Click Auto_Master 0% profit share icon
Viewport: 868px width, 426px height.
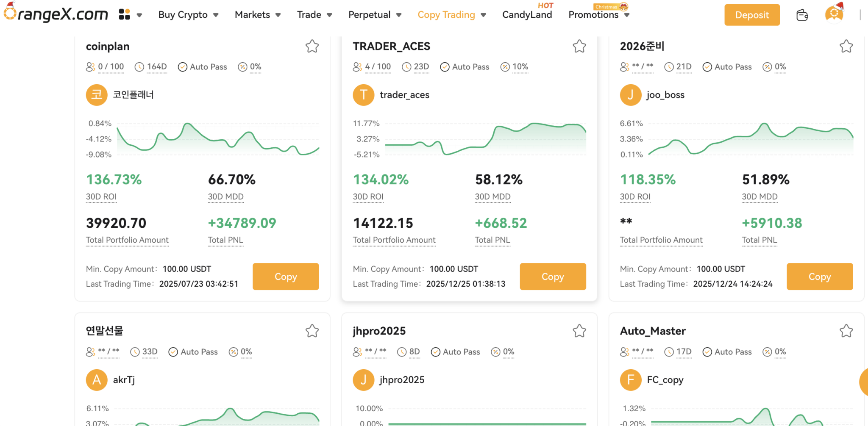point(767,352)
